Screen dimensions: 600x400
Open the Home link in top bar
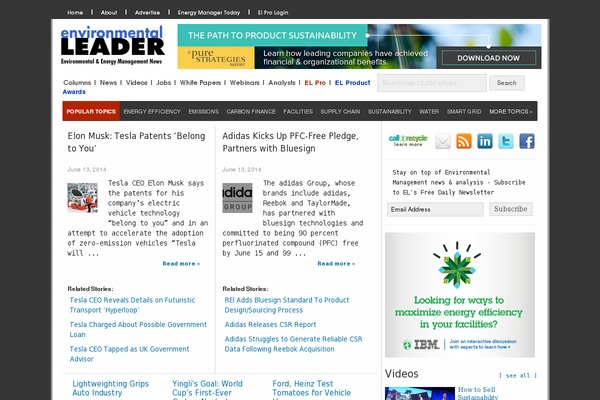coord(75,13)
